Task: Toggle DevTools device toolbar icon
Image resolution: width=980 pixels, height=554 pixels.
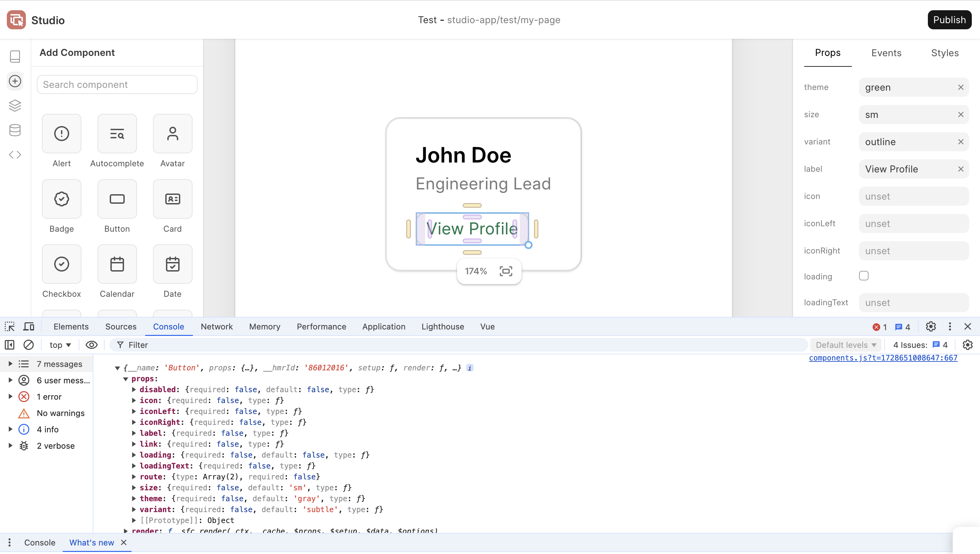Action: (x=29, y=326)
